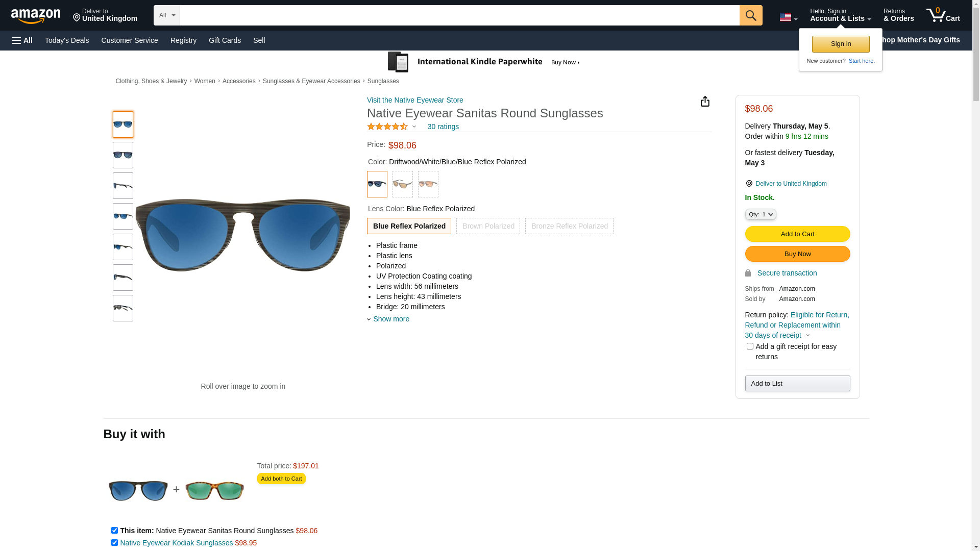Enable the gift receipt checkbox

click(750, 346)
